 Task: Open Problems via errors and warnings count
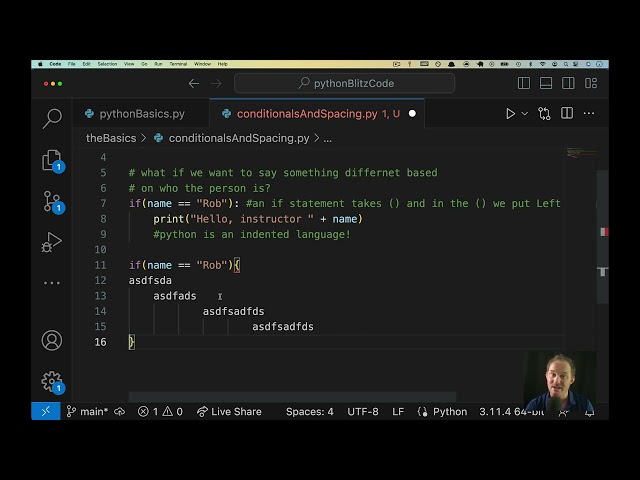tap(160, 411)
